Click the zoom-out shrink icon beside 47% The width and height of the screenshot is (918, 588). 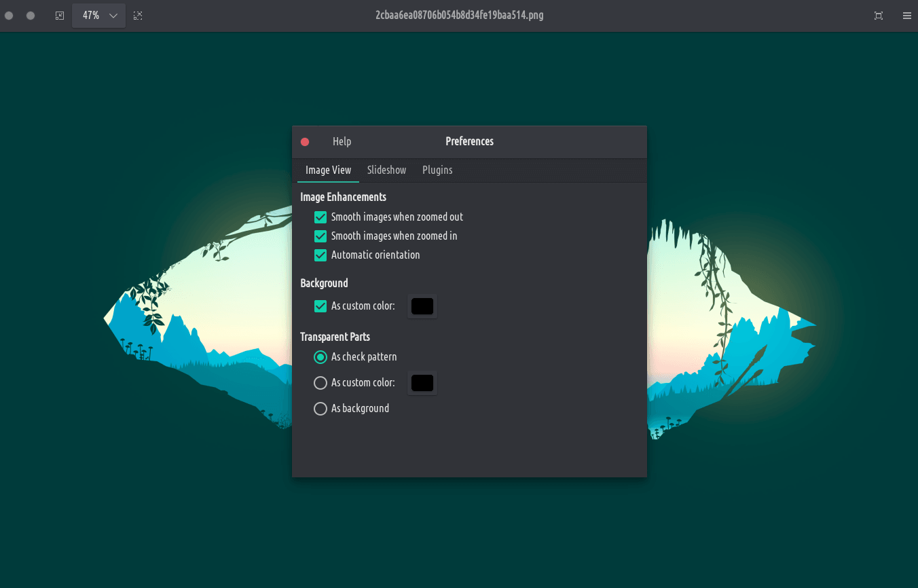[60, 16]
